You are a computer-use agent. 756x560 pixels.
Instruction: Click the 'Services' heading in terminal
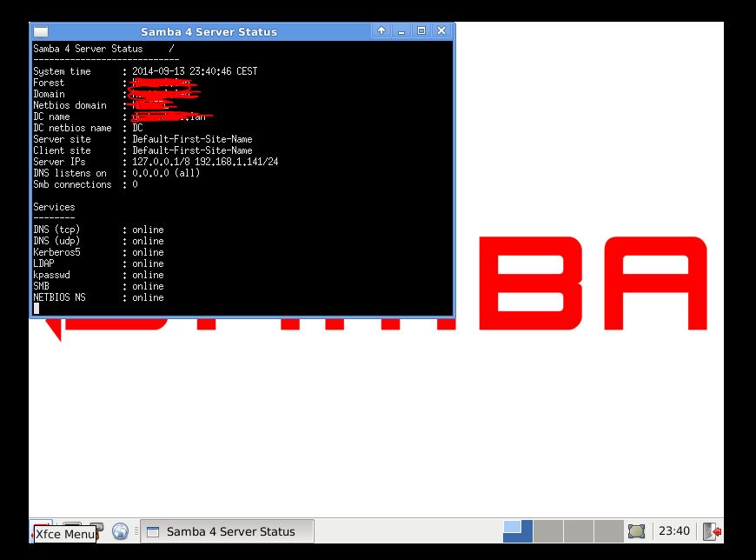(54, 207)
